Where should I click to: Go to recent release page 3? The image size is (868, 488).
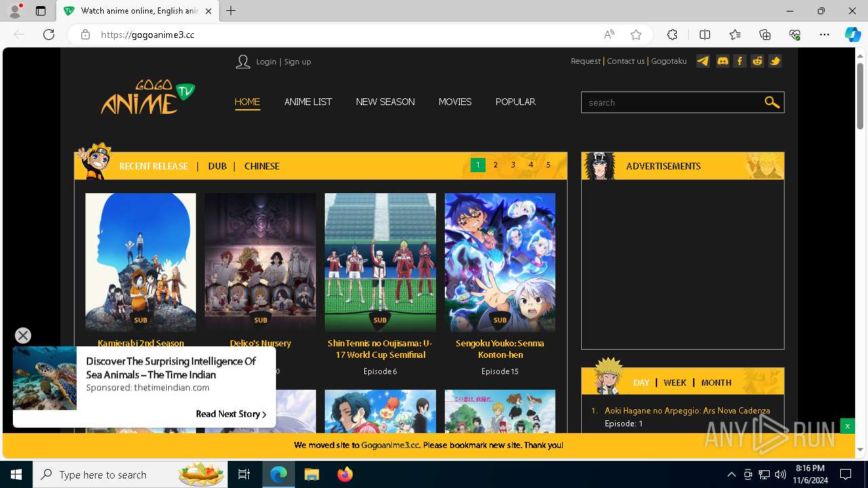click(513, 165)
